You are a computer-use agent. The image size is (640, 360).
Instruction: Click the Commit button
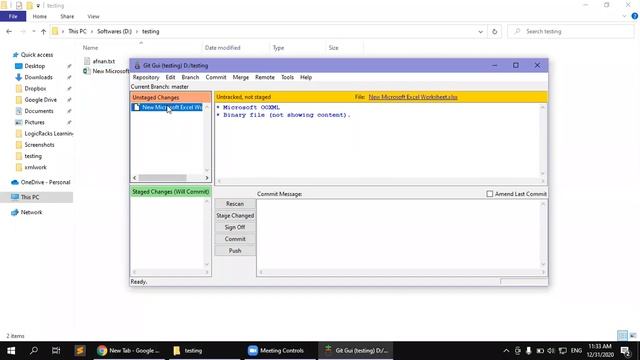235,239
